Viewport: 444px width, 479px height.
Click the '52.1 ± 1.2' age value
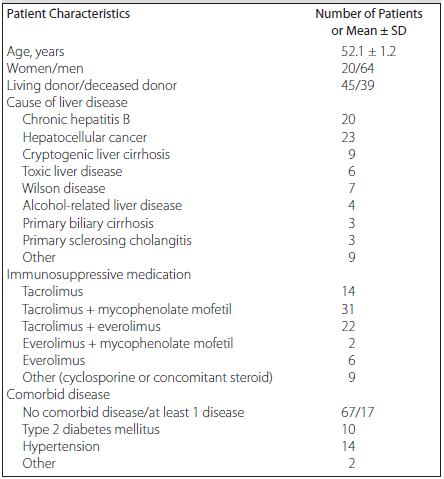[368, 51]
